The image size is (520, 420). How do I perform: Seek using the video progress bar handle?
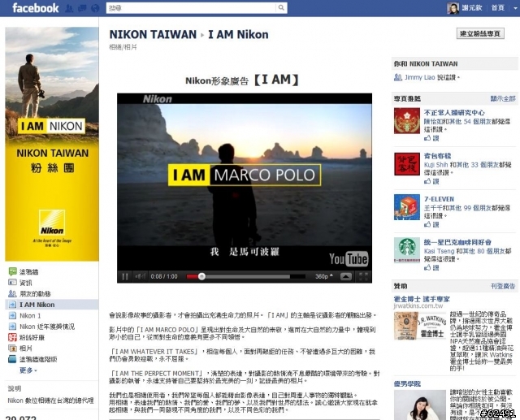[201, 276]
